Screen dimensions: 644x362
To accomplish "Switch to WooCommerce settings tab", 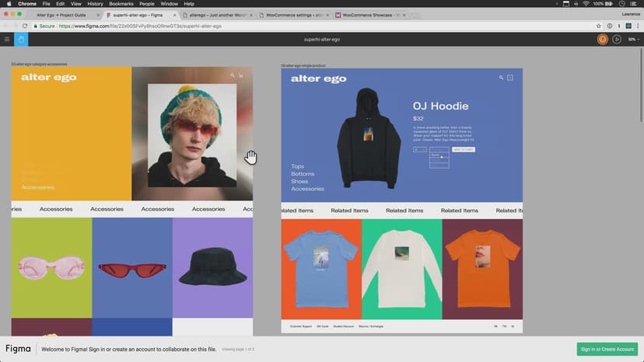I will pyautogui.click(x=295, y=15).
